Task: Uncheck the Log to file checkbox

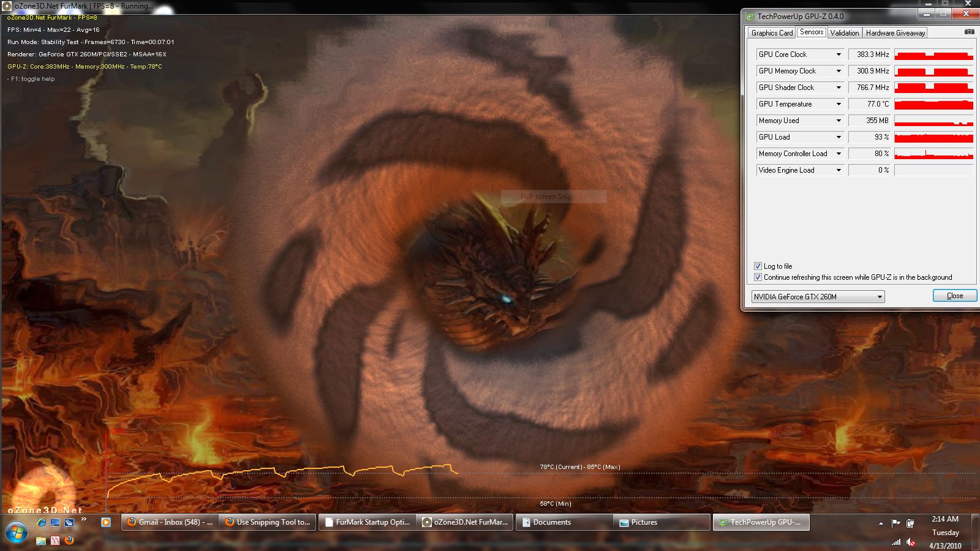Action: pos(758,266)
